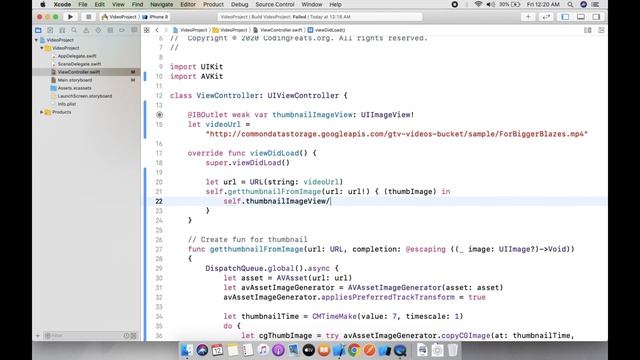
Task: Adjust editor options at jump bar right
Action: (x=588, y=30)
